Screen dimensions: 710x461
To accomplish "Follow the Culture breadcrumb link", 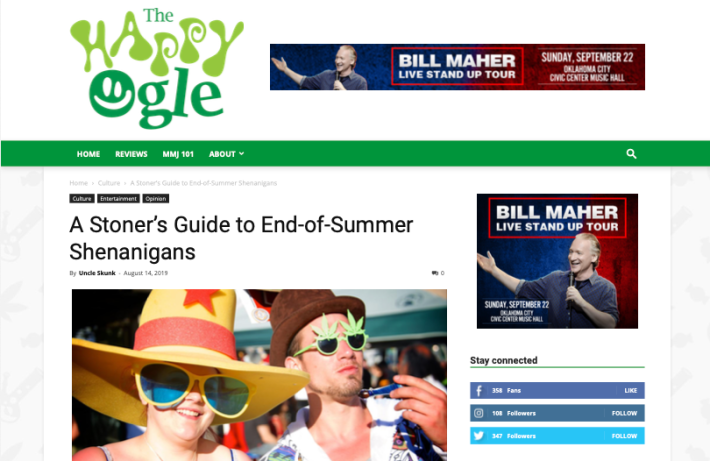I will (109, 183).
